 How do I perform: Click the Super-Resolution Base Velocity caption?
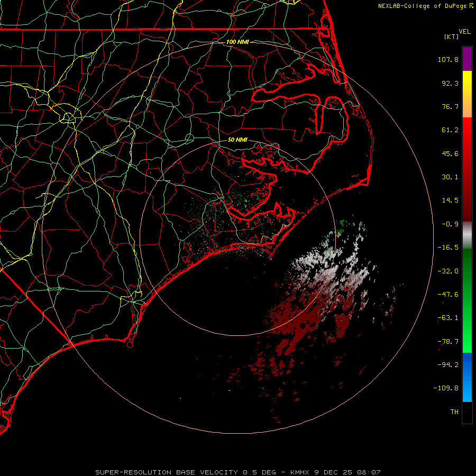(x=238, y=472)
